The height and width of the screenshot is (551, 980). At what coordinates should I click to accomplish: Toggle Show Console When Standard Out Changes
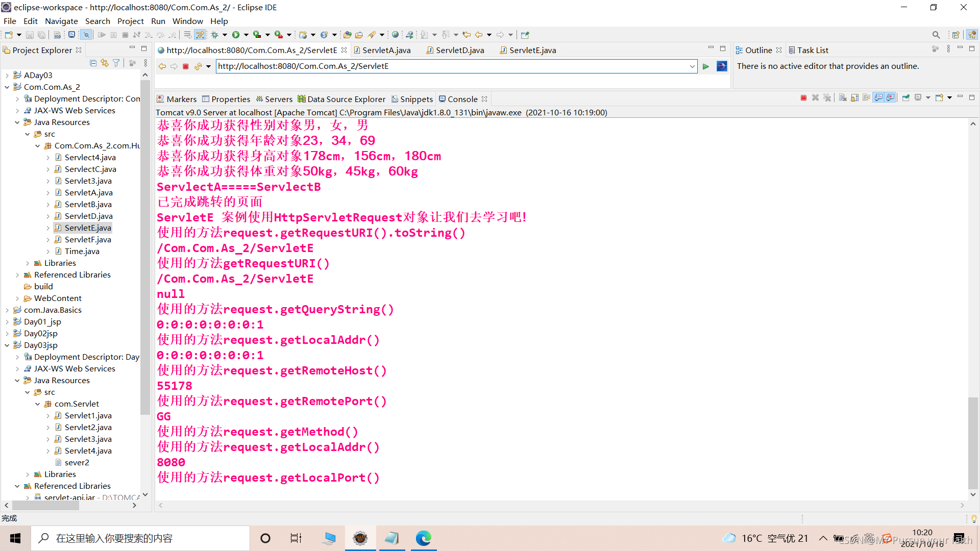pyautogui.click(x=878, y=98)
